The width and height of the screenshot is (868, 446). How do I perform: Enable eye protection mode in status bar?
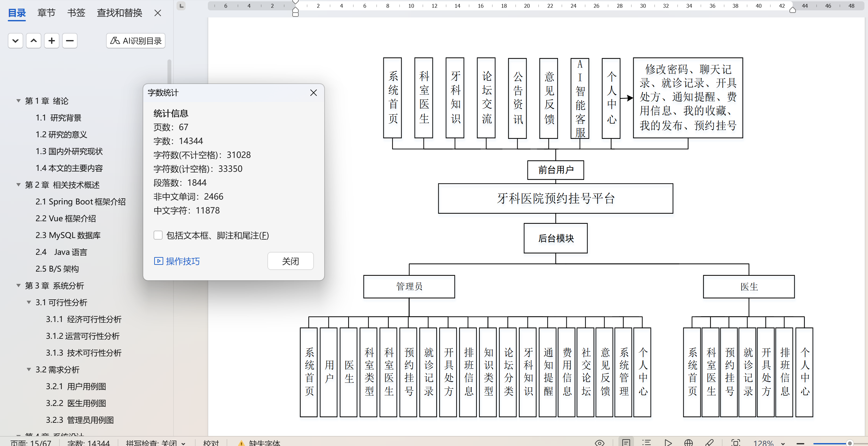[x=599, y=443]
